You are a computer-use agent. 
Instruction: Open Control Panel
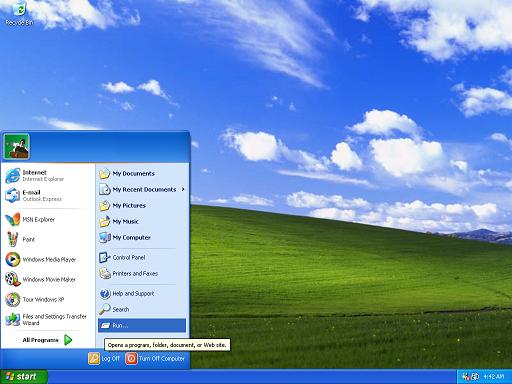(x=142, y=258)
